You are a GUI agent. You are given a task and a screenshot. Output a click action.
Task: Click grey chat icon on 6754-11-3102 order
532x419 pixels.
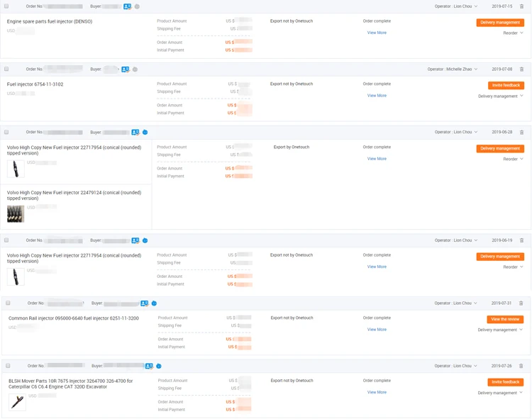coord(135,69)
